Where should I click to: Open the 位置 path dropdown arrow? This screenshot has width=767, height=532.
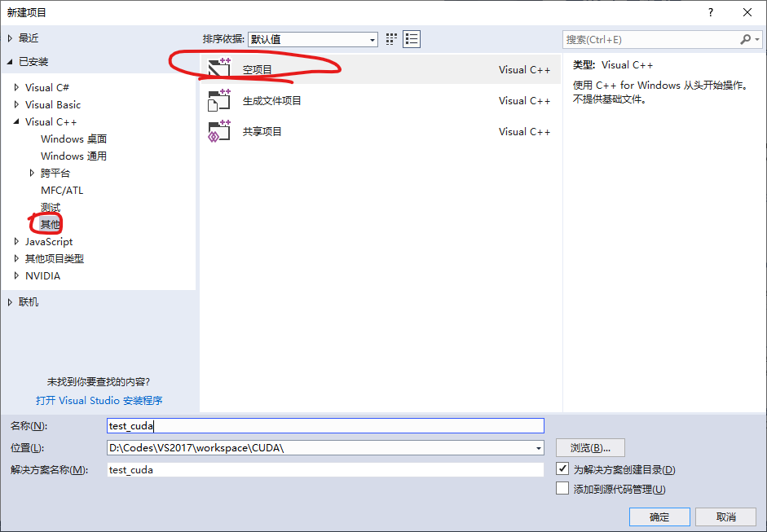pos(538,448)
